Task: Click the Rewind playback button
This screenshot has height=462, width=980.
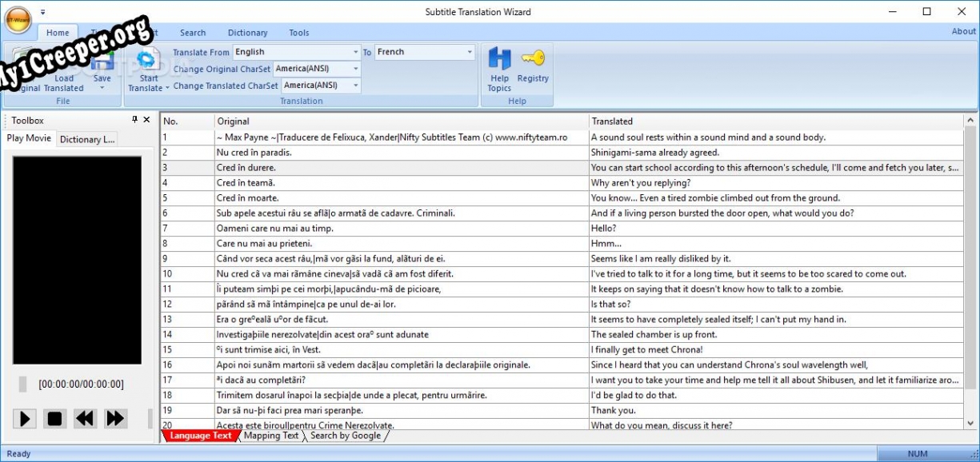Action: click(85, 418)
